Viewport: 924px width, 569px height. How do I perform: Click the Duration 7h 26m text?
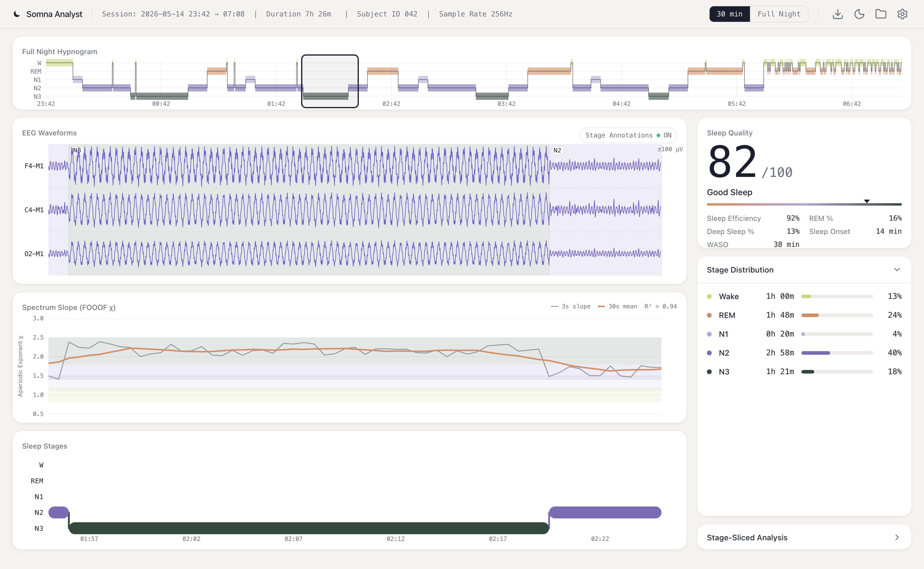coord(299,14)
